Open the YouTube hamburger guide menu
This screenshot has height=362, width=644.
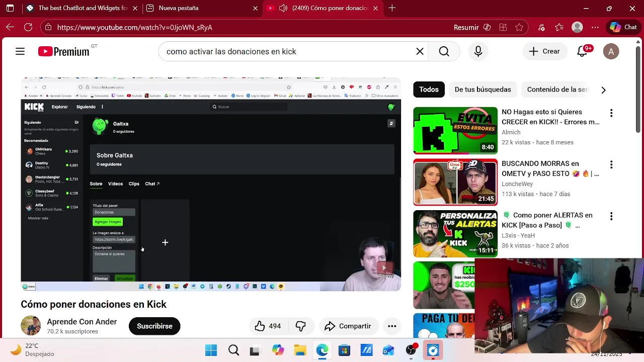coord(20,51)
